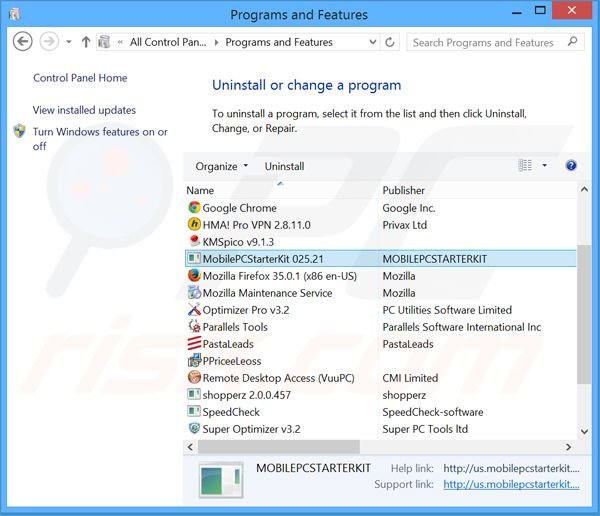Open the Support link URL
The width and height of the screenshot is (600, 516).
click(x=511, y=484)
